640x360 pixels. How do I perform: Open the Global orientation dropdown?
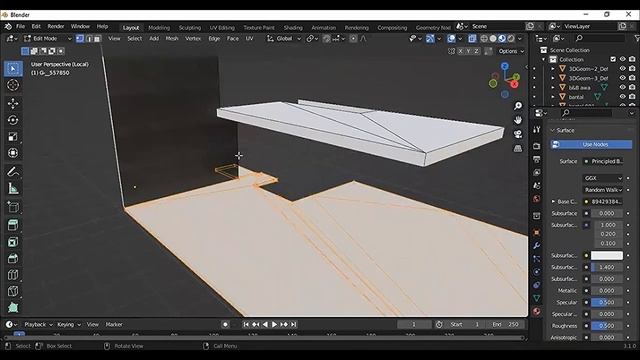(x=284, y=38)
